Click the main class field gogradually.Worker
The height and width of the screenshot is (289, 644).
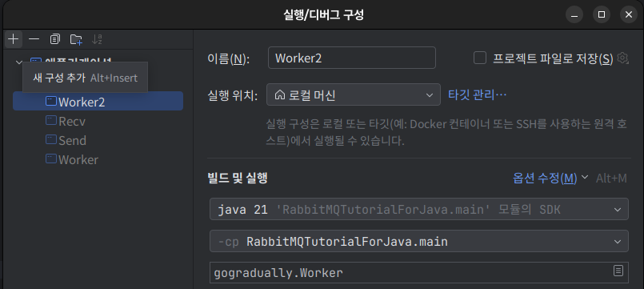419,272
